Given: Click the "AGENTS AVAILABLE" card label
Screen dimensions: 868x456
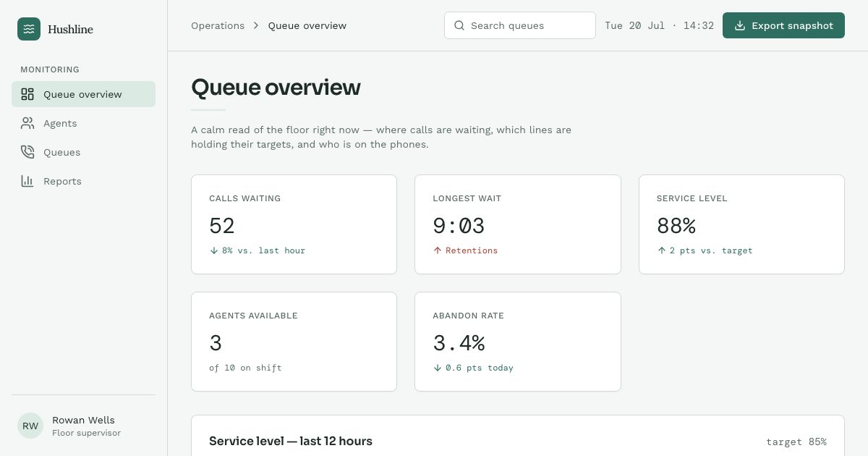Looking at the screenshot, I should point(253,316).
